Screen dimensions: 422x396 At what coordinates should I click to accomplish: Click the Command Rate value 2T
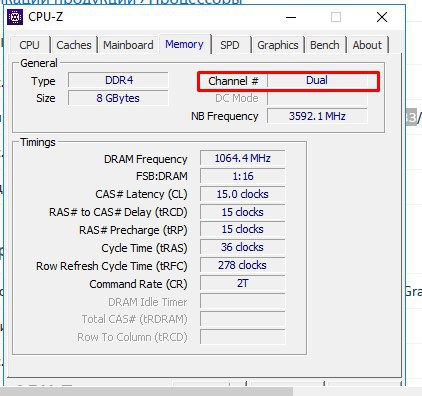click(242, 283)
